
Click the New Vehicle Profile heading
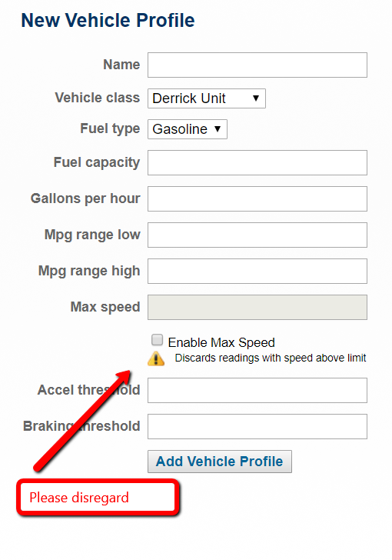(108, 20)
